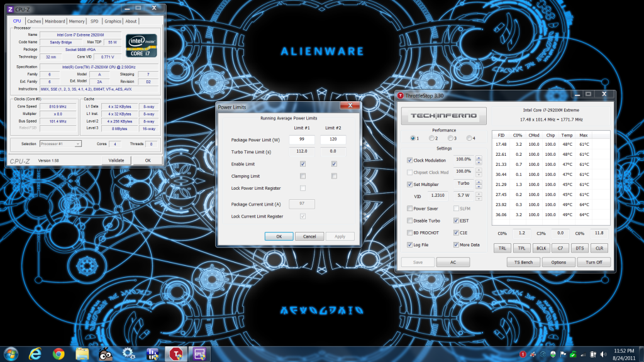The width and height of the screenshot is (644, 362).
Task: Open Windows Explorer folder icon in taskbar
Action: point(82,354)
